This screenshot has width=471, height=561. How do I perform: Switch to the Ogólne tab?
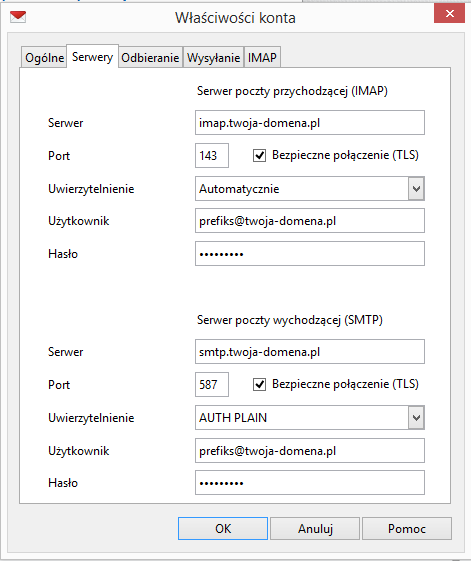[44, 57]
